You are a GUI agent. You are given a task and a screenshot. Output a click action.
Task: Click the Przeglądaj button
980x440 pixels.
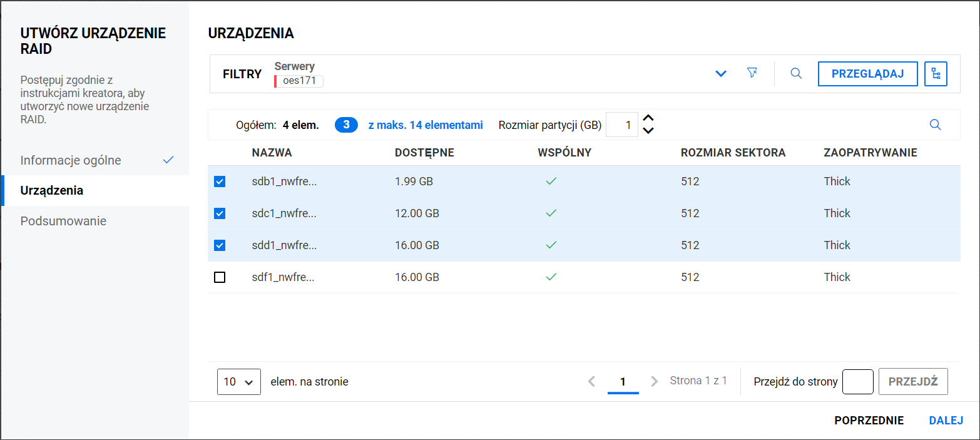[x=867, y=74]
